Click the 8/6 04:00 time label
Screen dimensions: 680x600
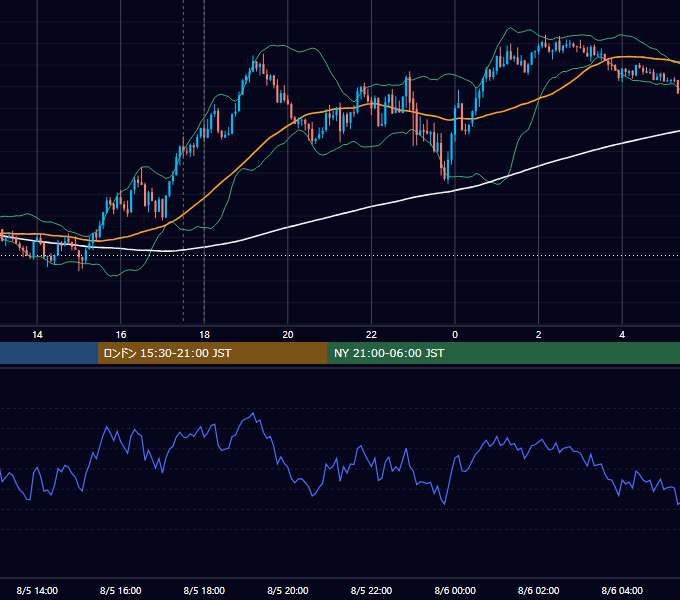(x=622, y=590)
